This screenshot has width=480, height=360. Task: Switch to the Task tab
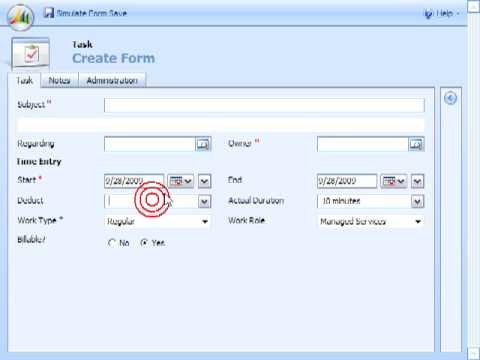click(24, 80)
